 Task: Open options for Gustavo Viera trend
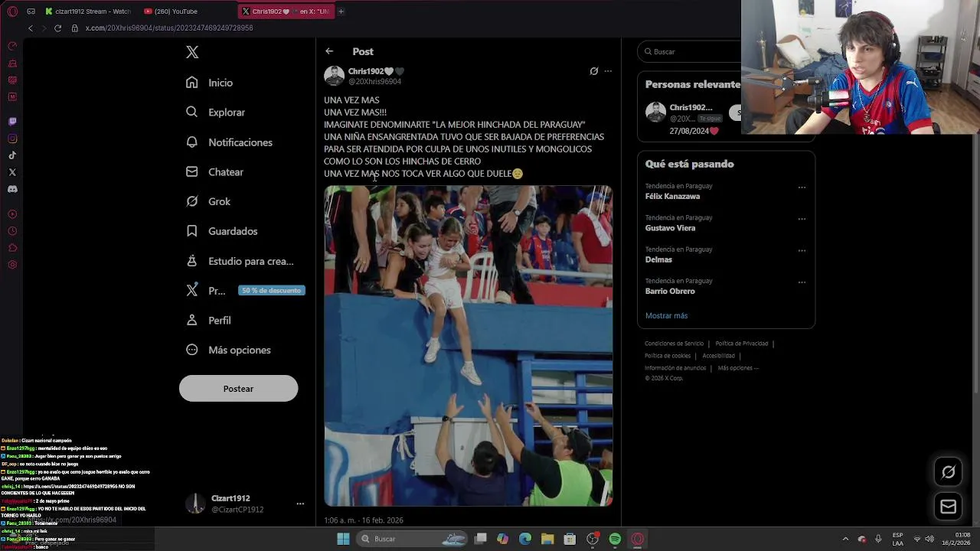tap(802, 219)
